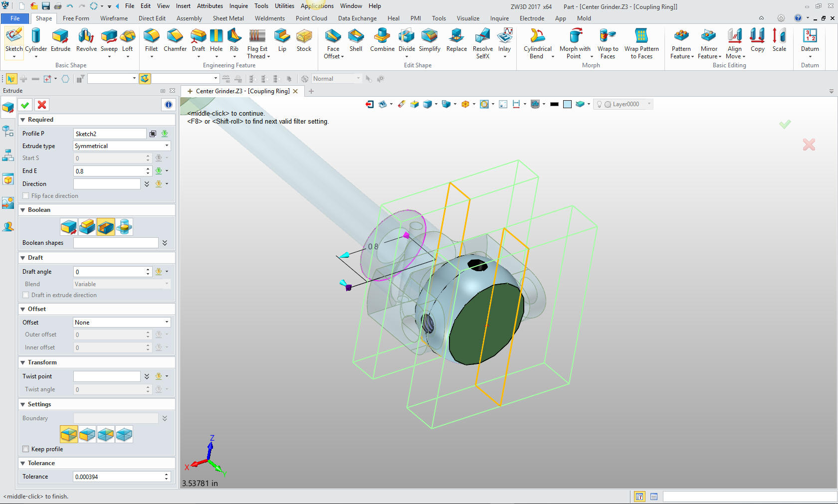838x504 pixels.
Task: Open the Attributes menu
Action: click(209, 6)
